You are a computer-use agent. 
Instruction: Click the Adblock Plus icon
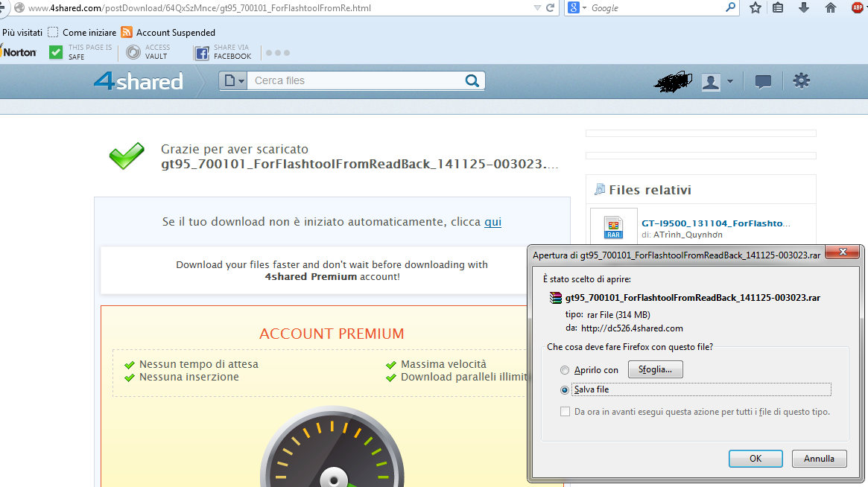(x=858, y=8)
